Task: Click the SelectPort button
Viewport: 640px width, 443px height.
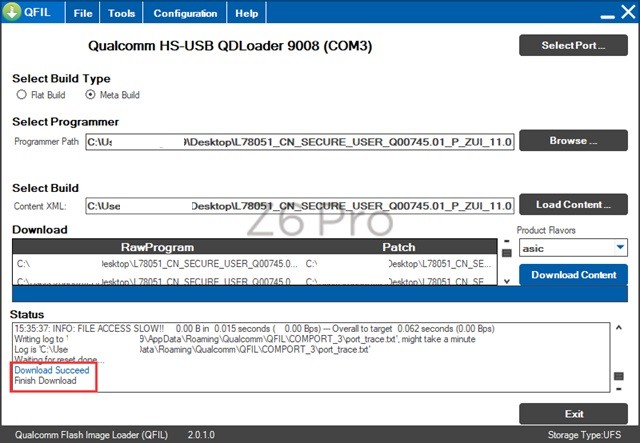Action: point(573,45)
